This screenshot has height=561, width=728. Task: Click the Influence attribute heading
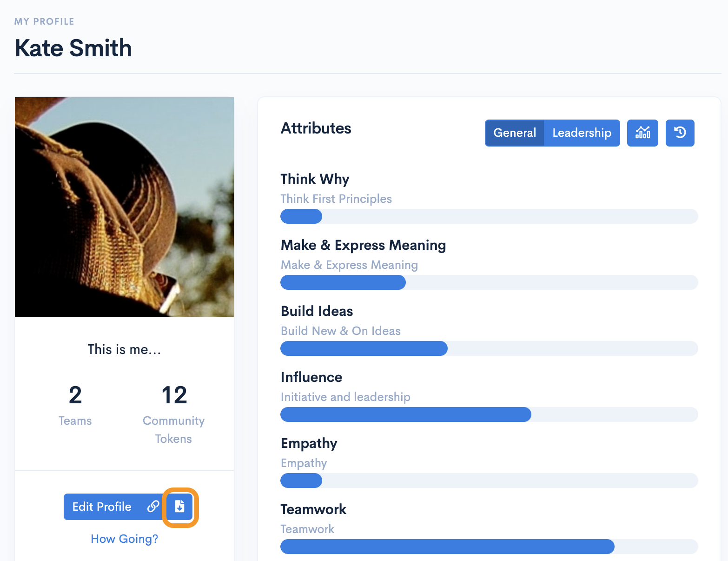311,377
